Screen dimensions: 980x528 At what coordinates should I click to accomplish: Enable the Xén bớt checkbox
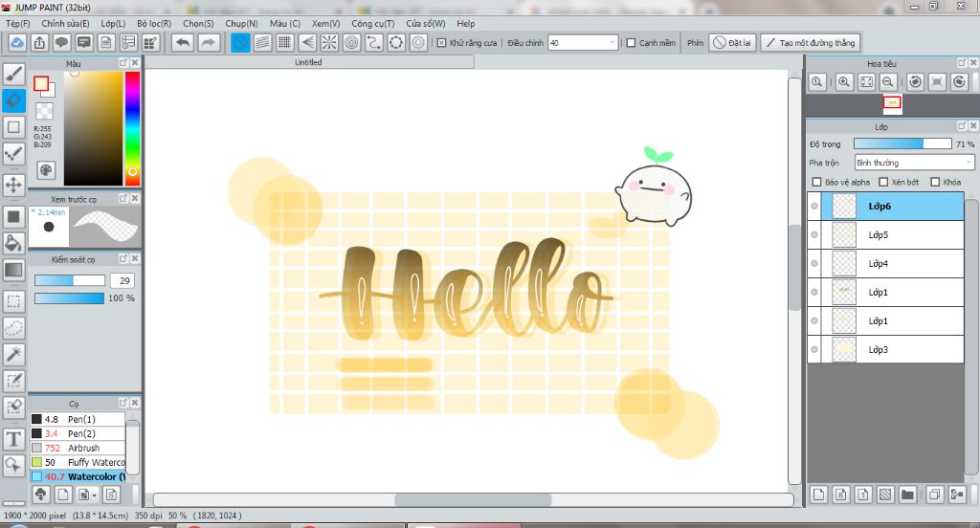point(883,182)
